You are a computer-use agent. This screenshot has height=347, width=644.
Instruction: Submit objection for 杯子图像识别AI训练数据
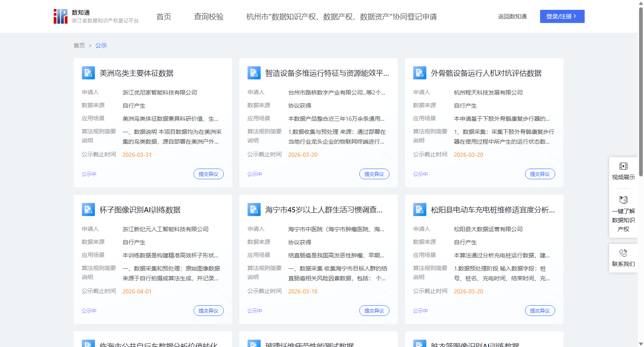(209, 311)
